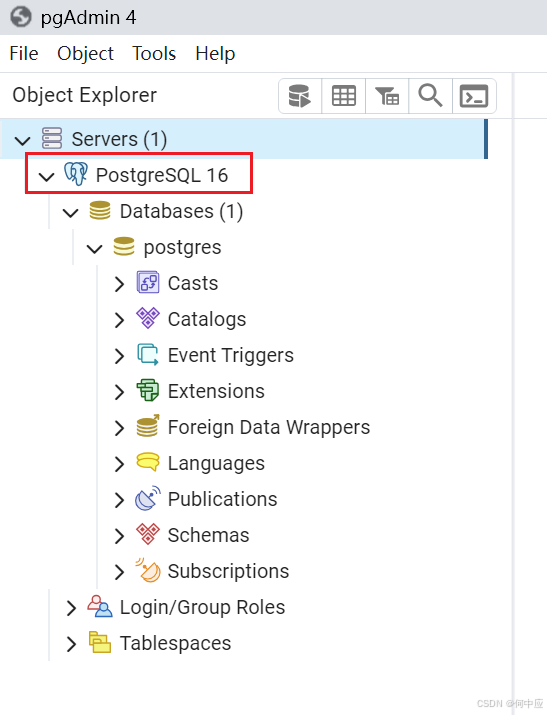Launch the PSQL Tool terminal icon
This screenshot has width=547, height=715.
[474, 96]
